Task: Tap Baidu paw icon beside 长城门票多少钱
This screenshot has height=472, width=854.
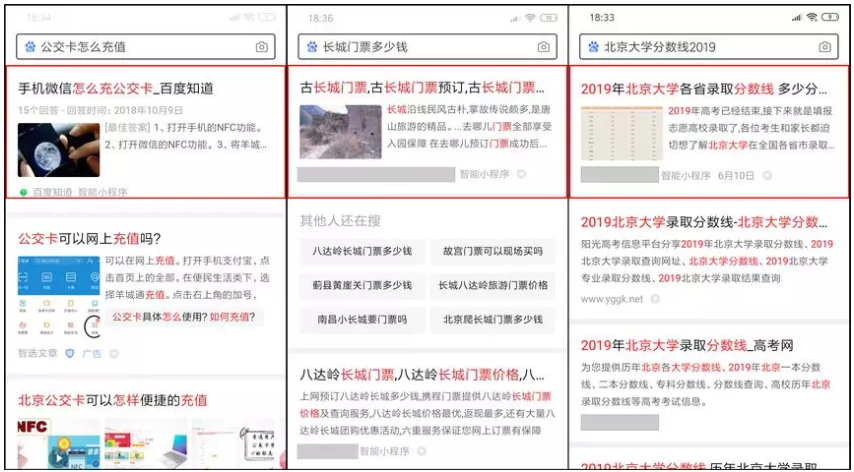Action: [312, 47]
